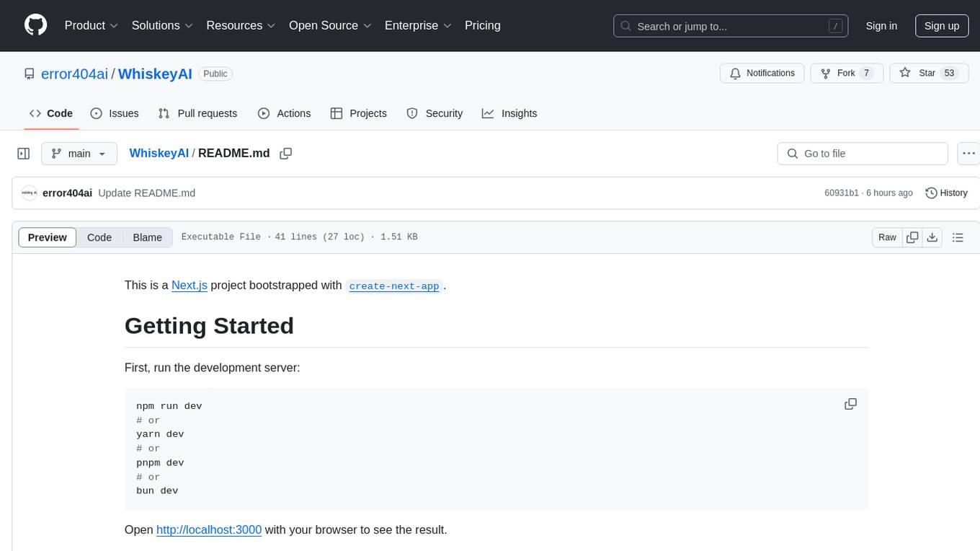The image size is (980, 551).
Task: Open the Projects tab
Action: pyautogui.click(x=358, y=113)
